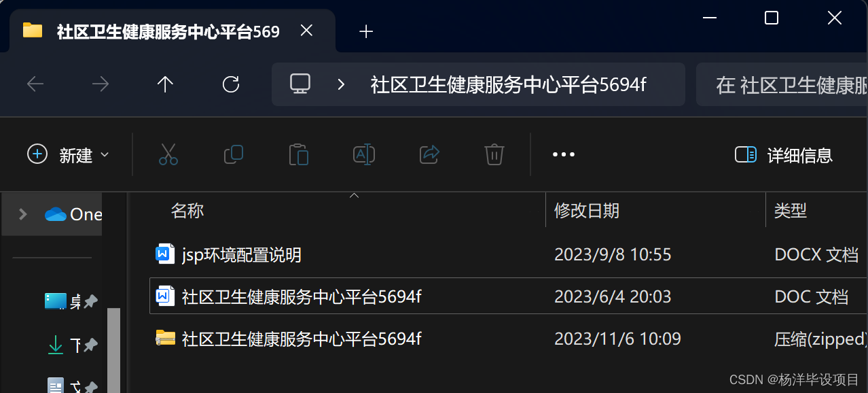
Task: Click the Rename icon in toolbar
Action: pos(364,154)
